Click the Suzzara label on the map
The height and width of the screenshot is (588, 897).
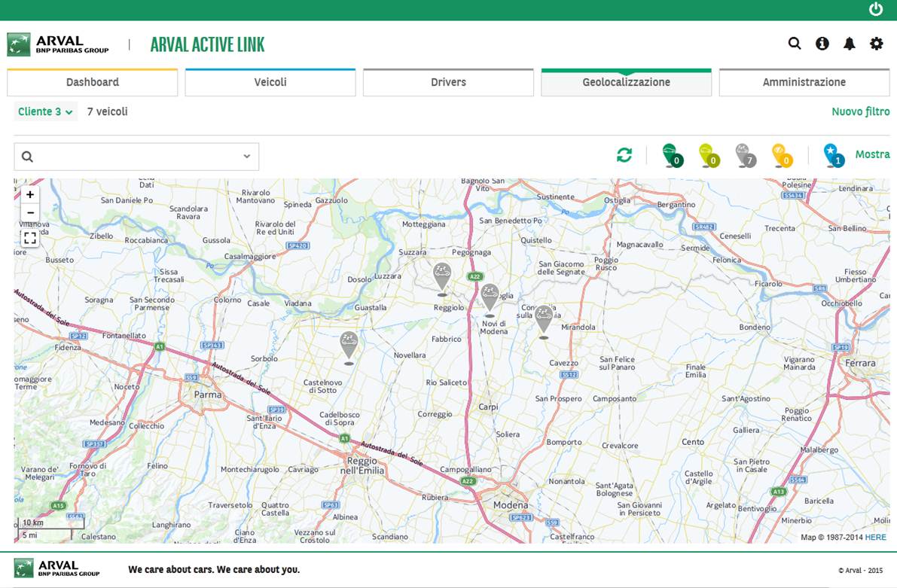(x=413, y=252)
